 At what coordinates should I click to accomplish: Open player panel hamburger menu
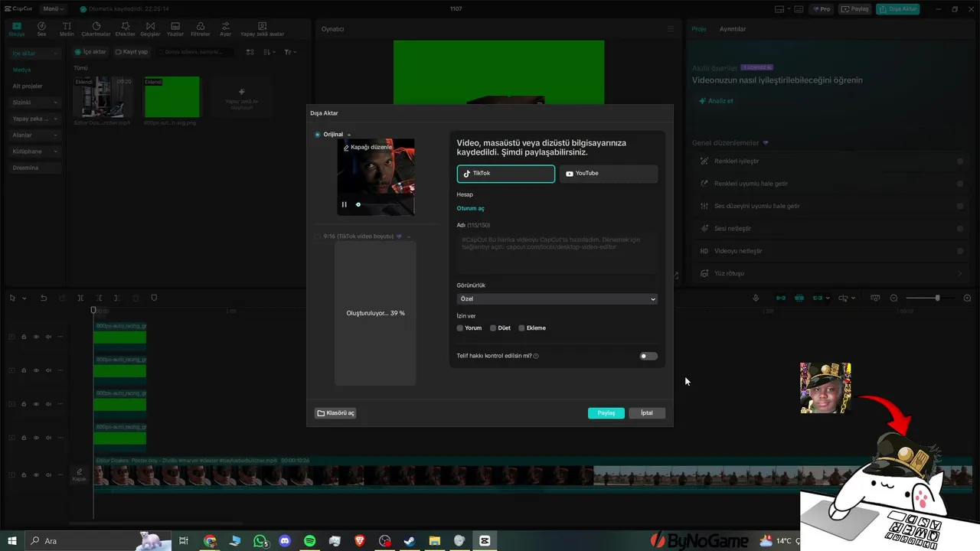670,29
